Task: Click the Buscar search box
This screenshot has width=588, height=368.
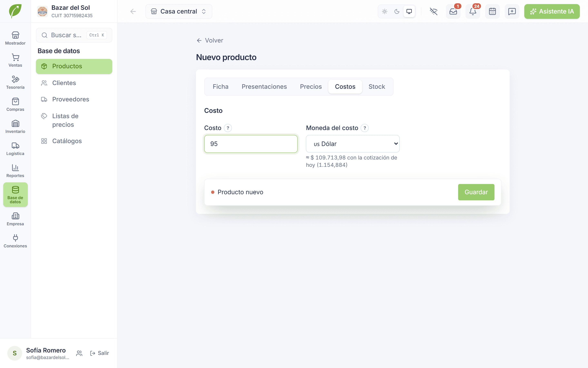Action: (x=74, y=35)
